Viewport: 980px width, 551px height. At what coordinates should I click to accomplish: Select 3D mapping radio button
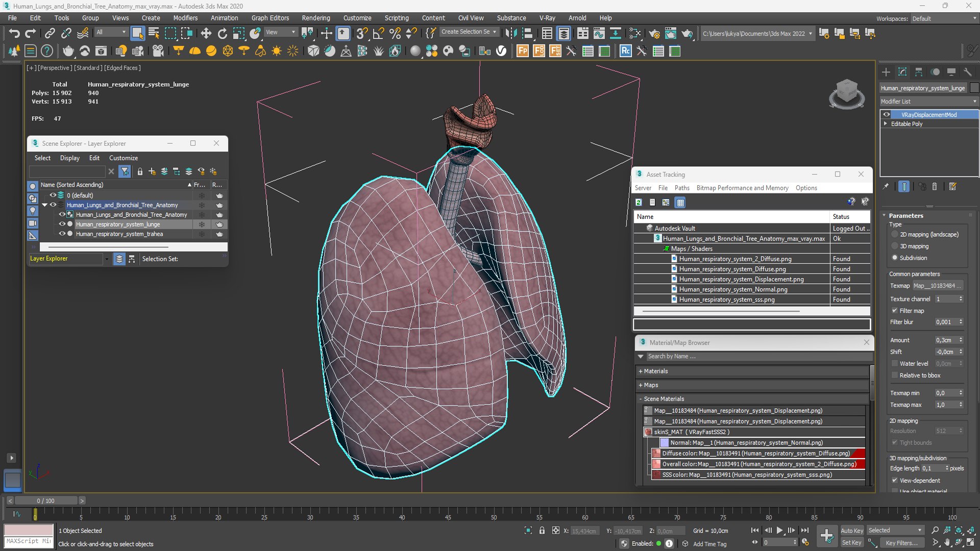point(895,246)
